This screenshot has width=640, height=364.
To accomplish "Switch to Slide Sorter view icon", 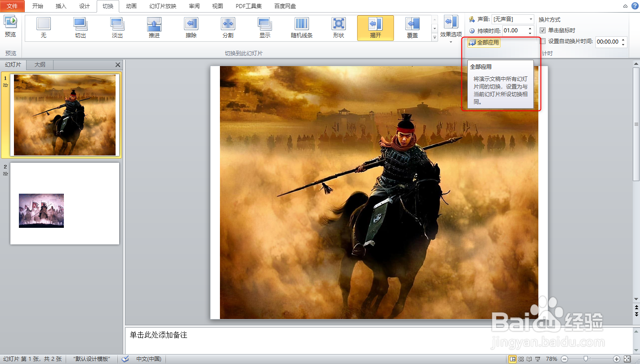I will pos(521,359).
